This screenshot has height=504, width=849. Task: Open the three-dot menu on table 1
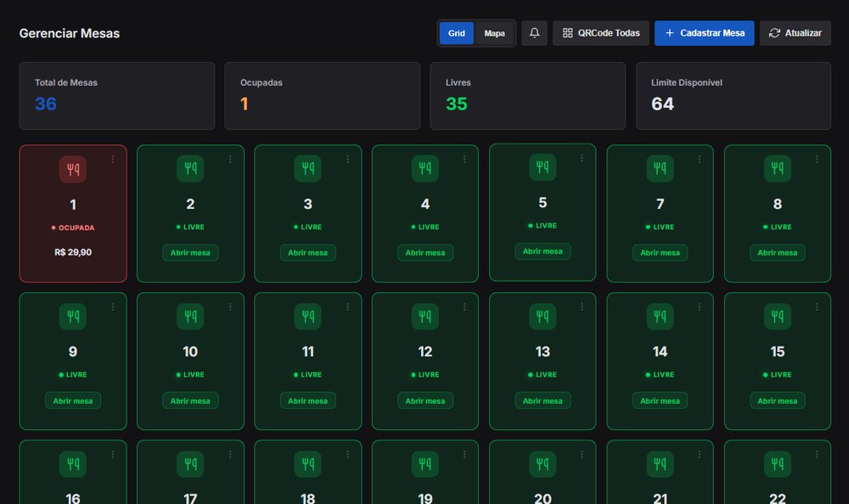pos(113,160)
